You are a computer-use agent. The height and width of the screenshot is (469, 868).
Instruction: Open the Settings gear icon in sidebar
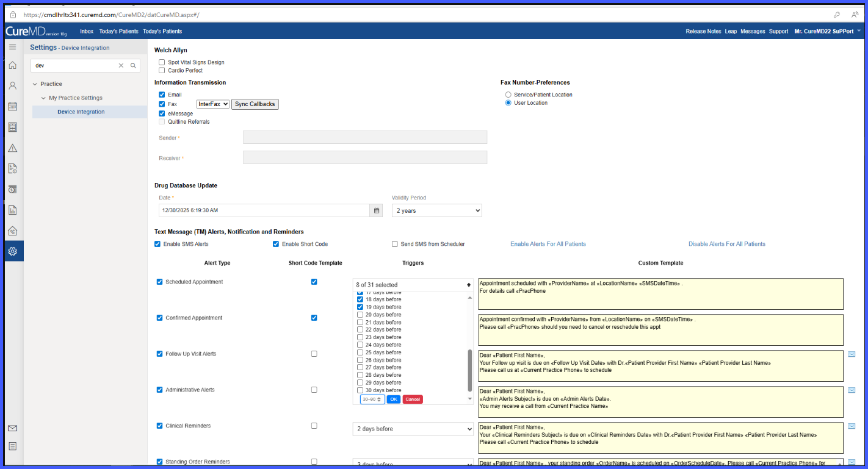pyautogui.click(x=12, y=251)
